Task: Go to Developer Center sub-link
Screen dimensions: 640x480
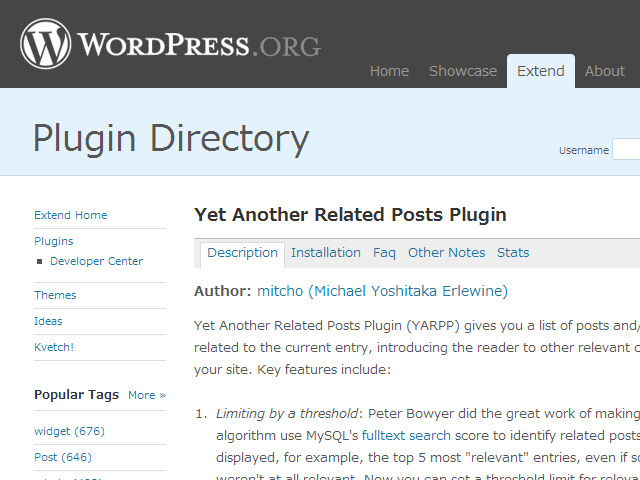Action: [x=96, y=261]
